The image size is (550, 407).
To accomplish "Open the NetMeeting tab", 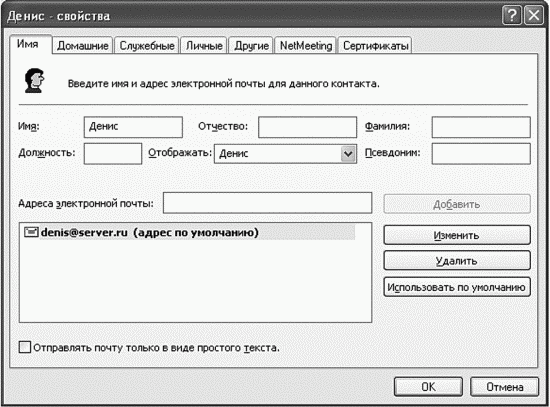I will pyautogui.click(x=306, y=46).
